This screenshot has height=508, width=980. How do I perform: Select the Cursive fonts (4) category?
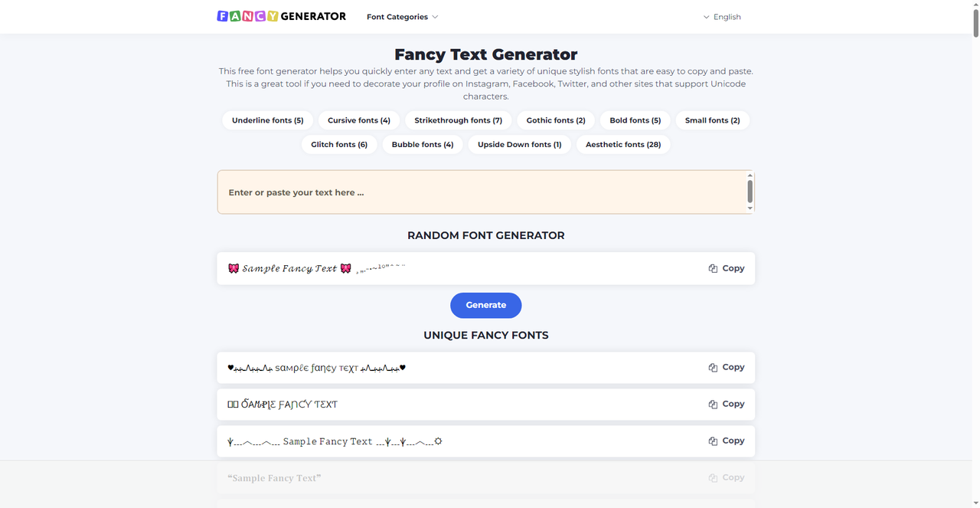(358, 120)
